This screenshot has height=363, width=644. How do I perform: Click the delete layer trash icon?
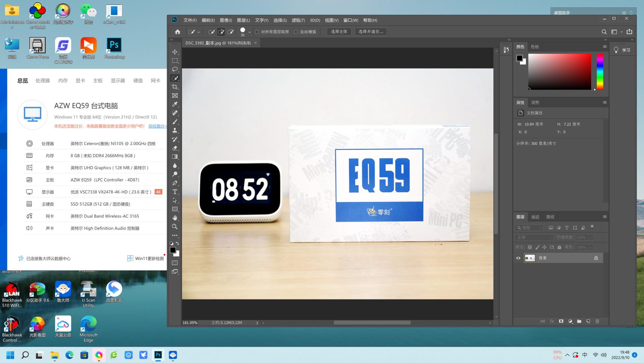(x=597, y=321)
